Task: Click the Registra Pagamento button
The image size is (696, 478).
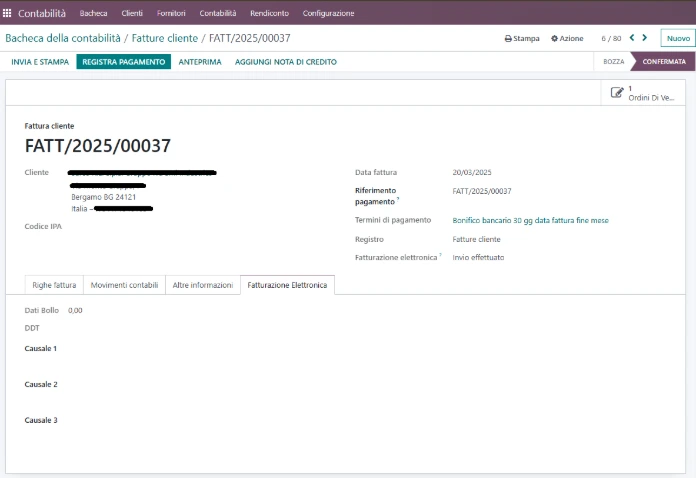Action: (123, 62)
